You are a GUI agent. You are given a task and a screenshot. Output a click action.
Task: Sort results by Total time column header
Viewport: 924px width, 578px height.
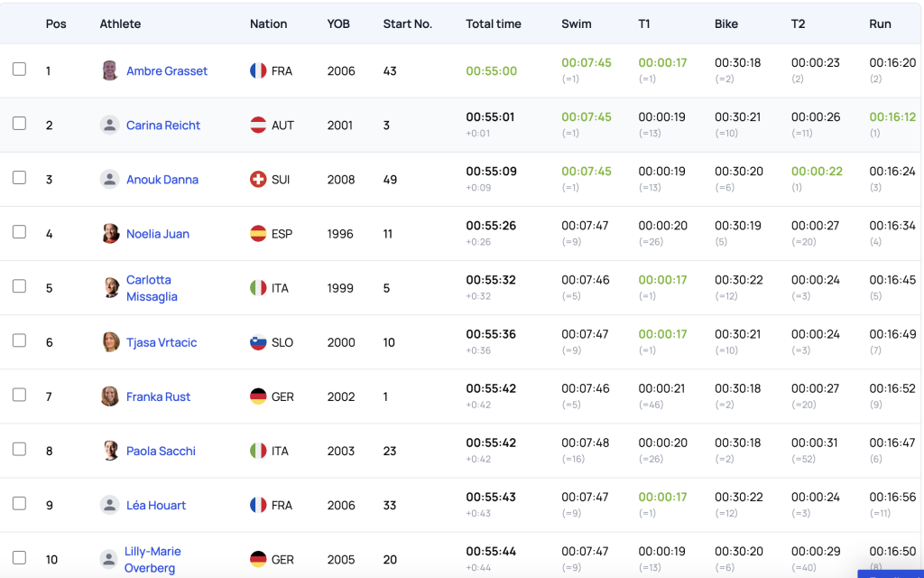click(493, 23)
